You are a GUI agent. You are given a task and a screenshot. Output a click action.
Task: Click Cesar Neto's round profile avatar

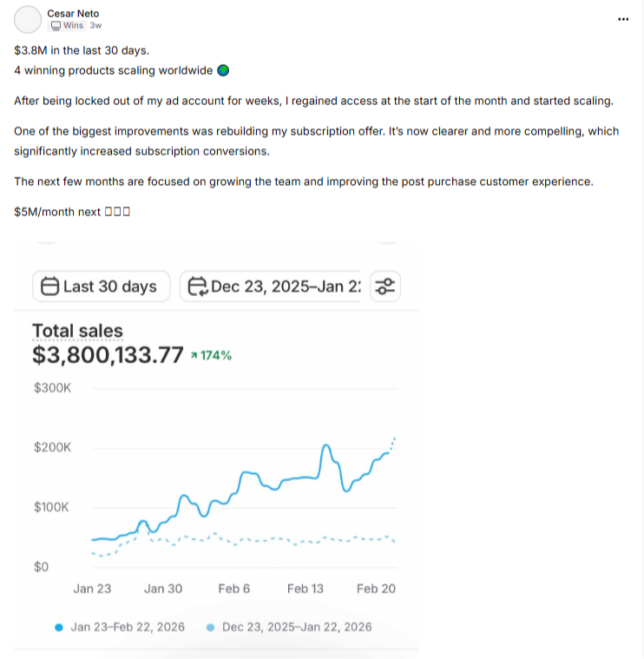[x=29, y=19]
